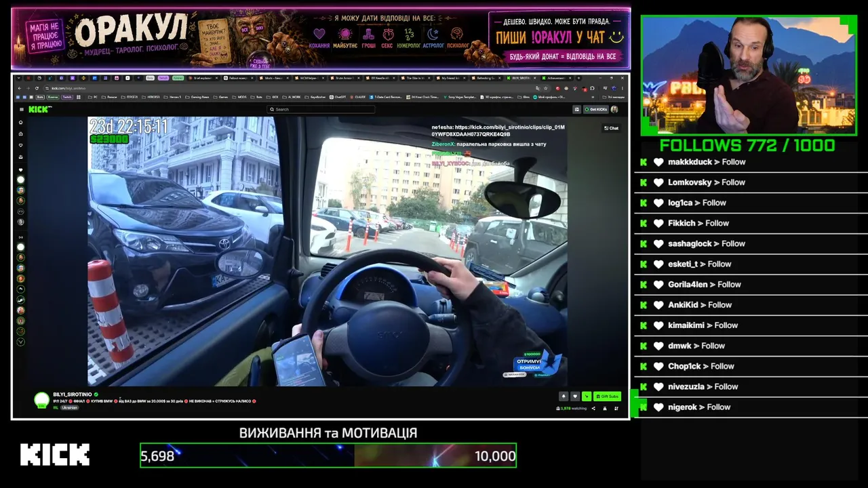Click the Chat toggle button over the video
This screenshot has height=488, width=868.
tap(611, 127)
